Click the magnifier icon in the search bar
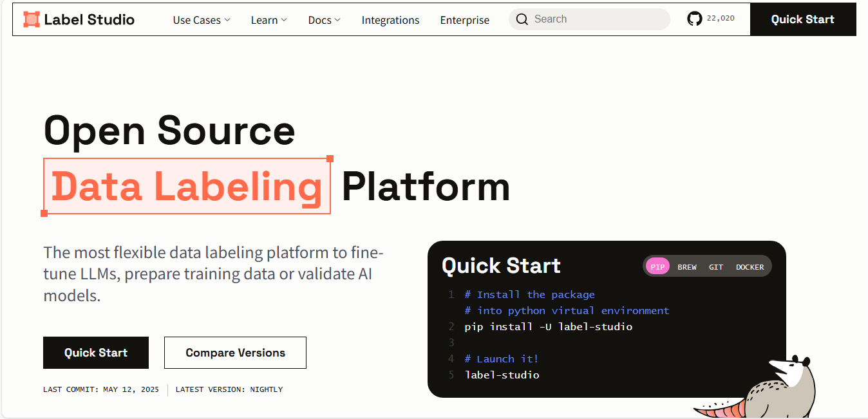This screenshot has width=868, height=419. (522, 19)
